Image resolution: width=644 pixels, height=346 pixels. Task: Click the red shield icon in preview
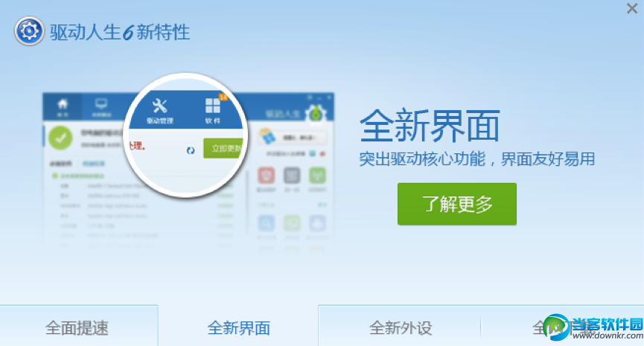(266, 176)
